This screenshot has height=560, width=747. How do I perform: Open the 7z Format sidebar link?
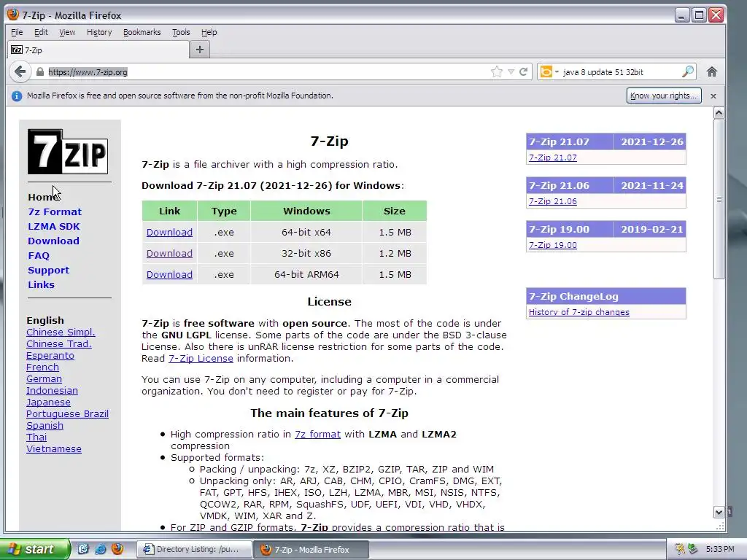pyautogui.click(x=55, y=212)
